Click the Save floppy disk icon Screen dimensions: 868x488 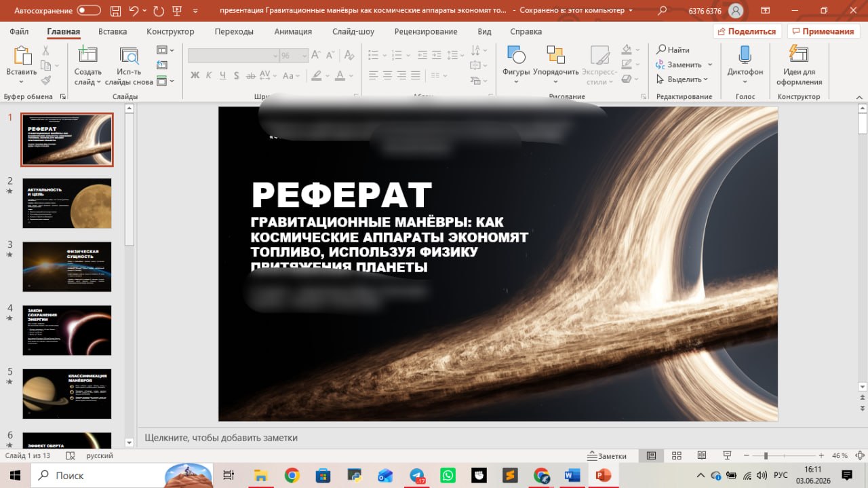(115, 11)
